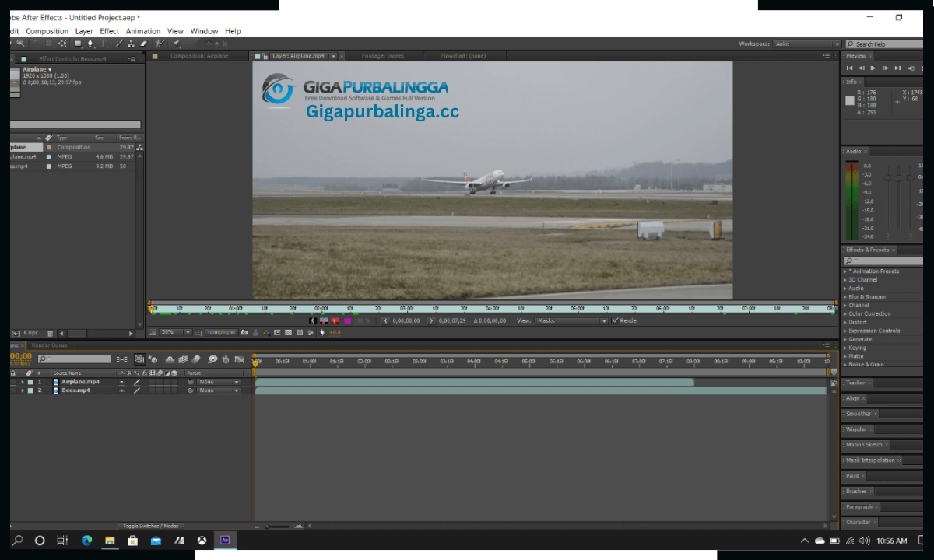Viewport: 934px width, 560px height.
Task: Open the Animation menu
Action: (143, 31)
